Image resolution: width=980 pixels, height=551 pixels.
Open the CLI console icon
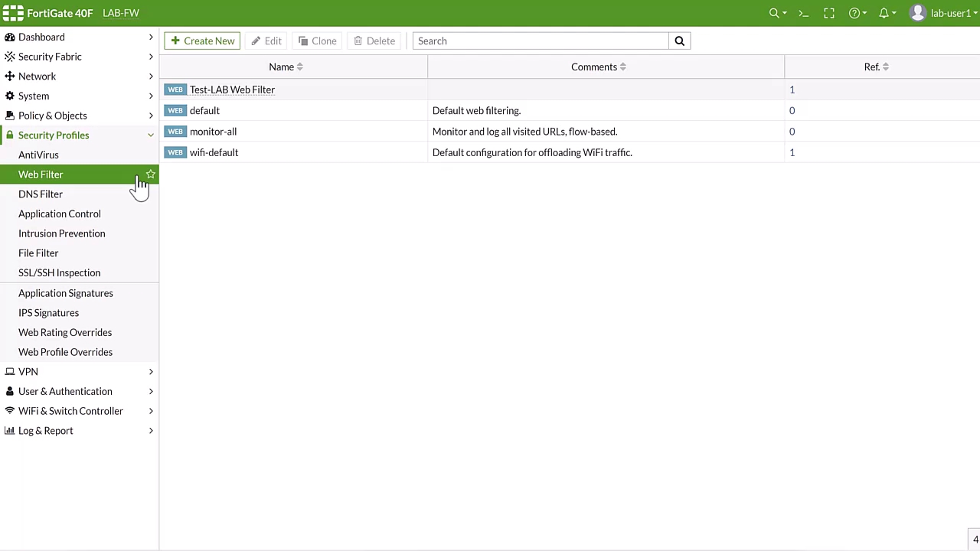[803, 13]
